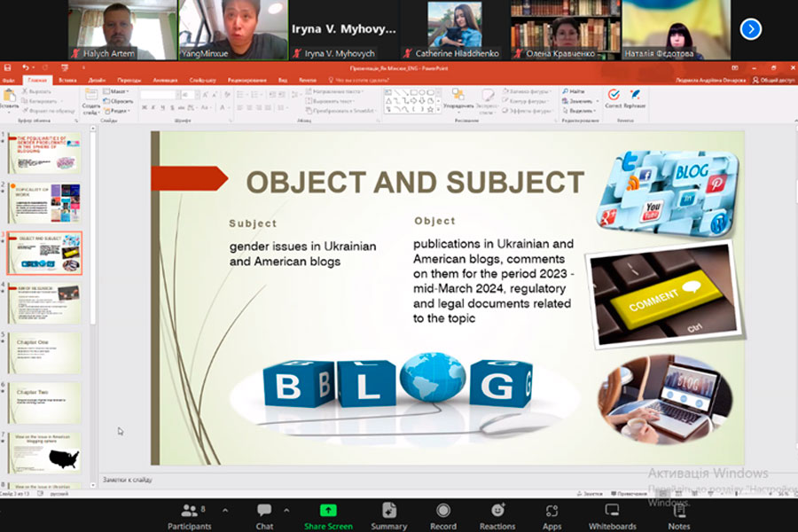Open Zoom Notes
Image resolution: width=798 pixels, height=532 pixels.
(679, 515)
